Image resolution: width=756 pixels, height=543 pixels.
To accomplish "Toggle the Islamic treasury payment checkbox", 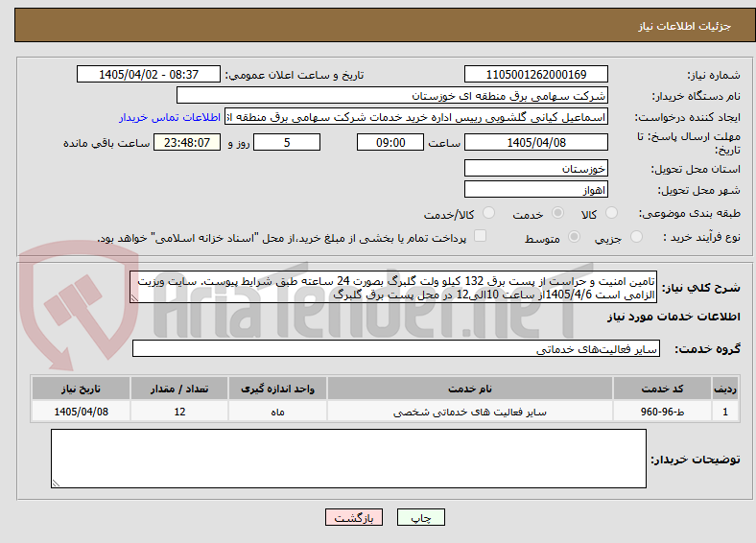I will 481,236.
